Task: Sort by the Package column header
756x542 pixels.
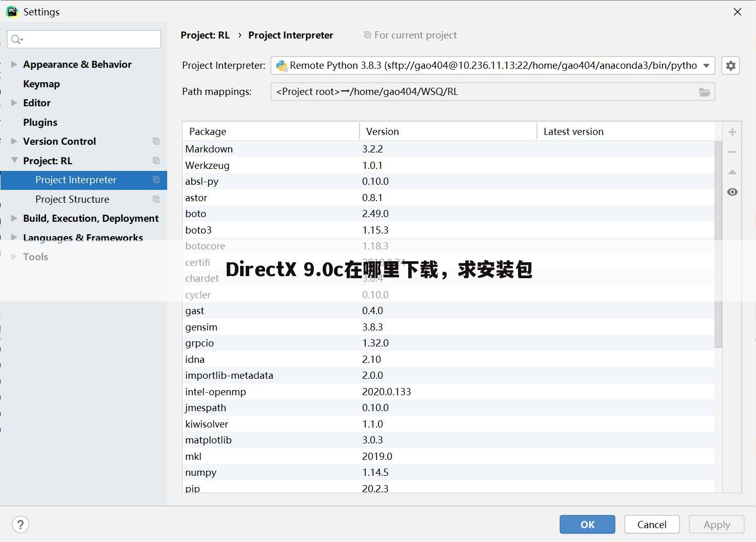Action: pos(271,131)
